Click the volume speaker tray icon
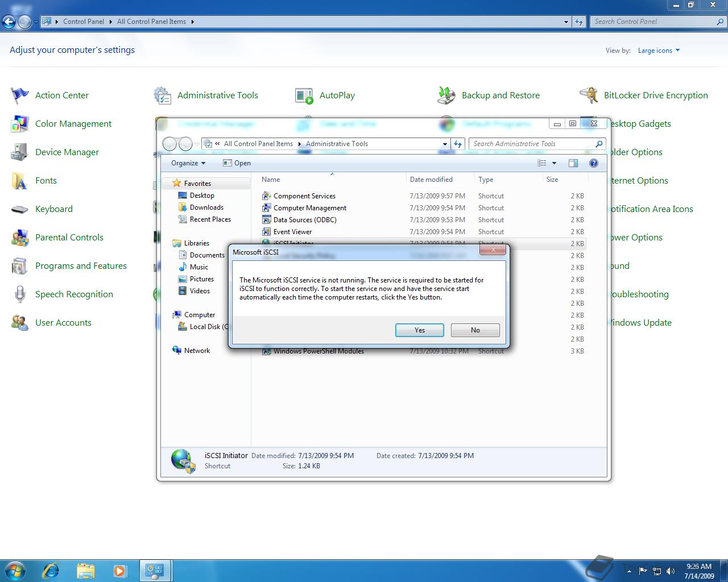The height and width of the screenshot is (582, 728). click(x=671, y=571)
